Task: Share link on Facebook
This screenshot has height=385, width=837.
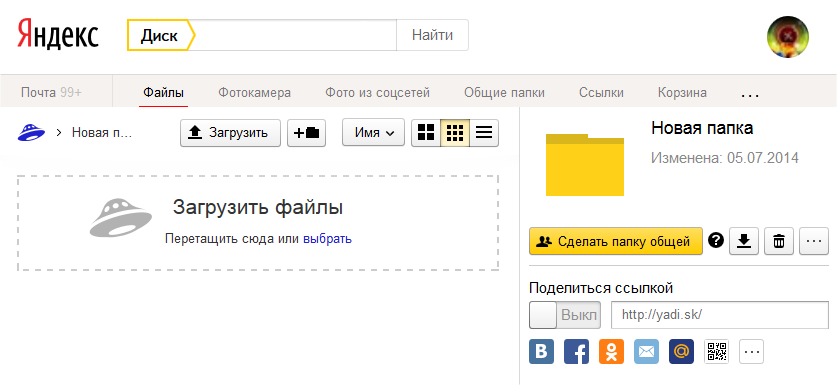Action: tap(577, 351)
